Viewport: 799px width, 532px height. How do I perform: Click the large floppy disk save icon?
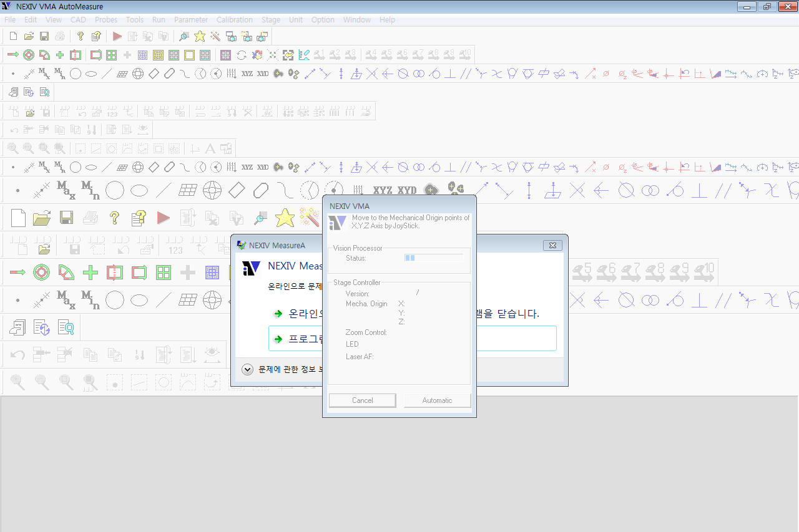click(67, 218)
